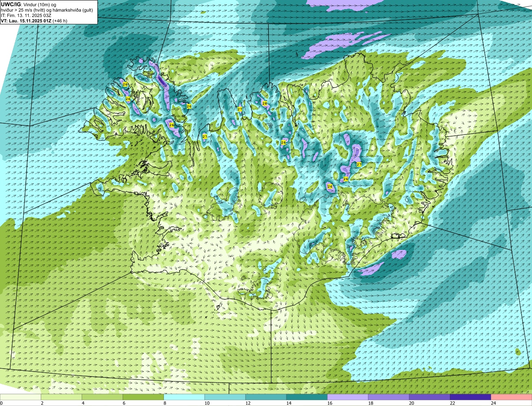Pick the light teal legend swatch for 10–12 m/s
Viewport: 532px width, 406px height.
click(225, 397)
